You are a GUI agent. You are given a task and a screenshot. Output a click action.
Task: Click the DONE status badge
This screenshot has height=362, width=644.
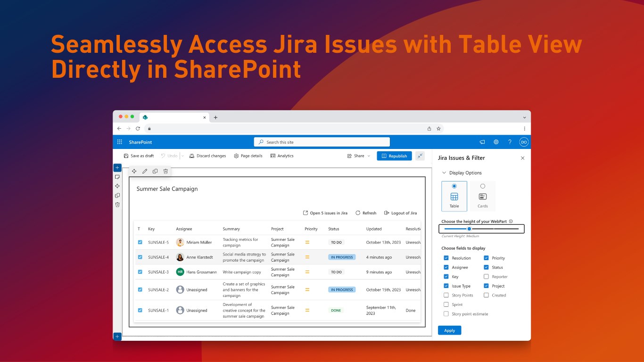pos(336,311)
